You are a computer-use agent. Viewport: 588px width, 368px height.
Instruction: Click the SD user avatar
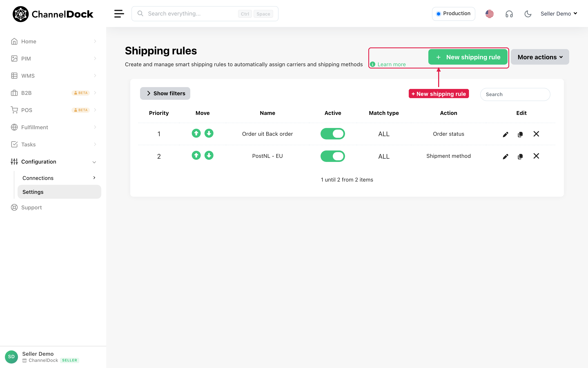point(11,357)
